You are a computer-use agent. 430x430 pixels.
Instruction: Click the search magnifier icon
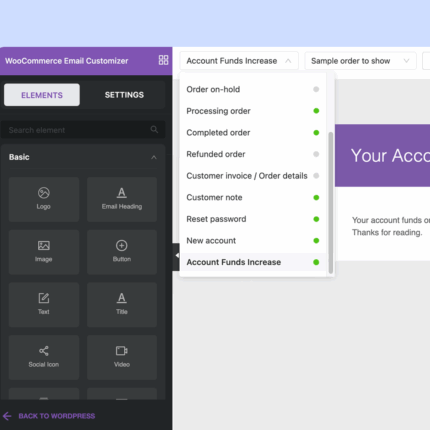click(x=154, y=129)
